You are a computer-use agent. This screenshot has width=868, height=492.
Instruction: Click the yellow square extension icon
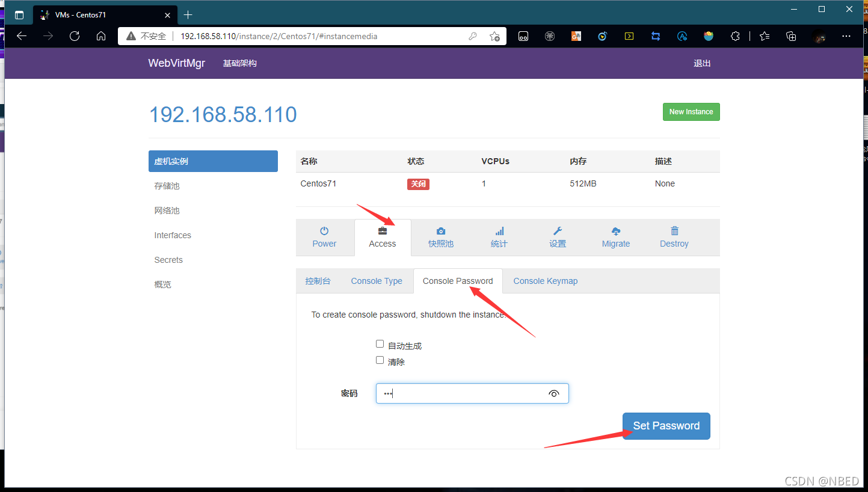[x=629, y=36]
